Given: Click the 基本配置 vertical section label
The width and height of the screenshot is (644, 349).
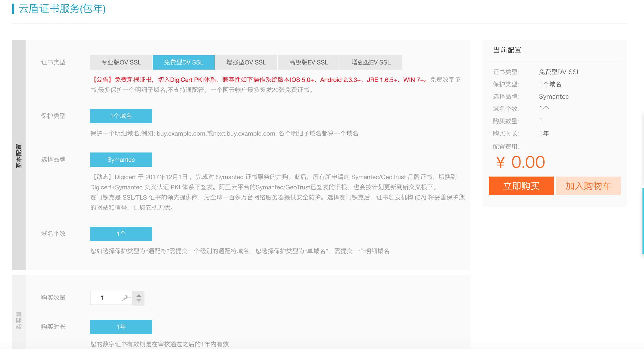Looking at the screenshot, I should (19, 156).
